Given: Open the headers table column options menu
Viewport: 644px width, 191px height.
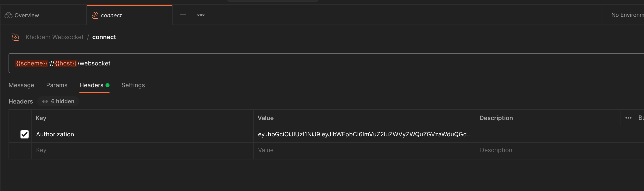Looking at the screenshot, I should [628, 118].
